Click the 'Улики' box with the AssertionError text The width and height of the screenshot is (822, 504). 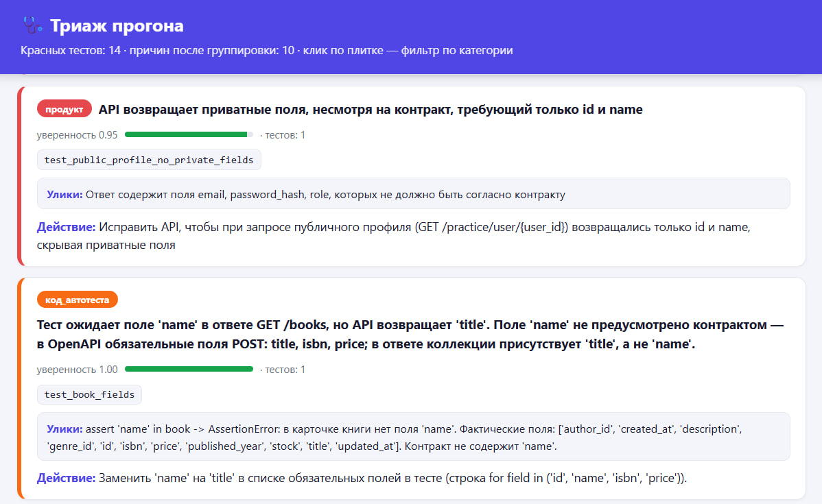coord(413,437)
